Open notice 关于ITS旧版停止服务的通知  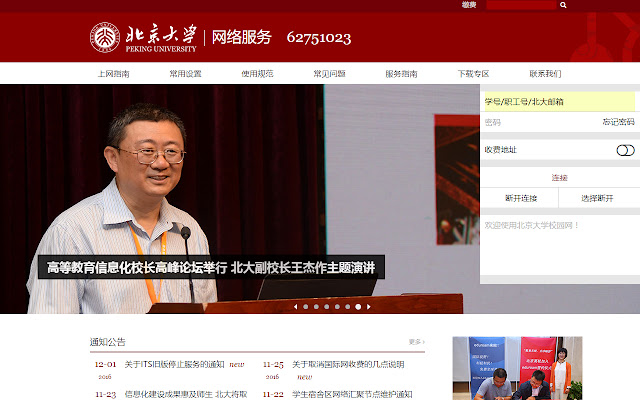click(x=174, y=364)
